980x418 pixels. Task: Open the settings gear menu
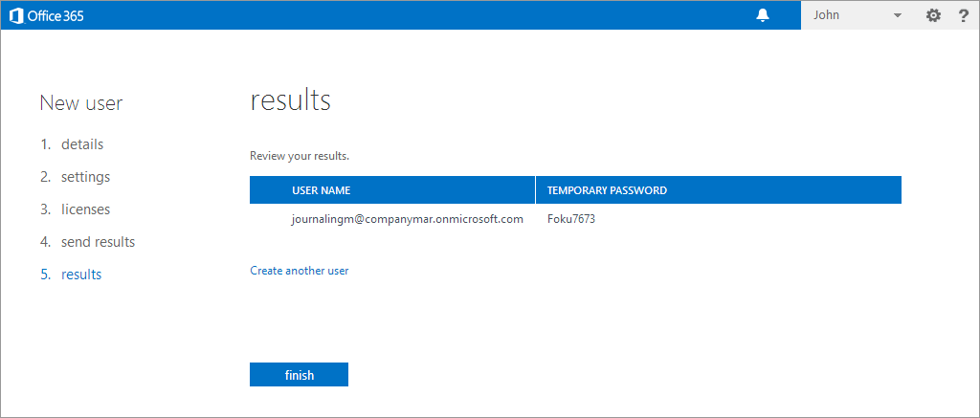pyautogui.click(x=933, y=15)
